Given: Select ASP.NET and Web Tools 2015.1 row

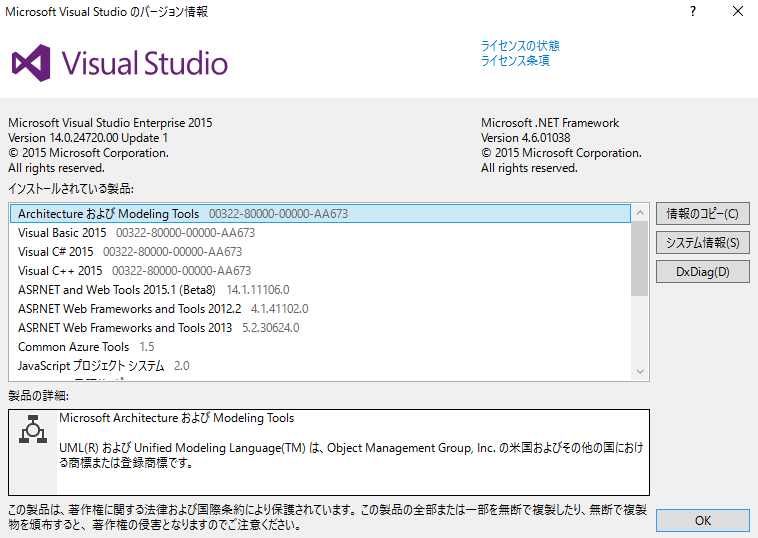Looking at the screenshot, I should point(321,290).
